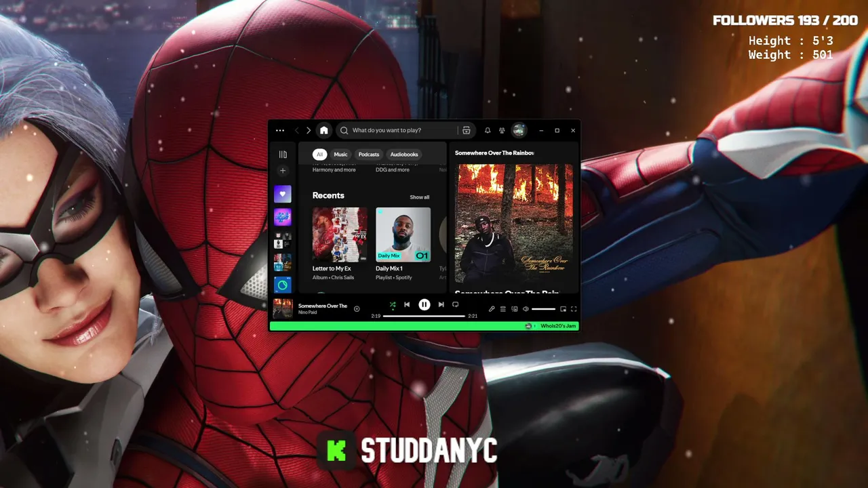Show lyrics with microphone icon
868x488 pixels.
[x=492, y=309]
